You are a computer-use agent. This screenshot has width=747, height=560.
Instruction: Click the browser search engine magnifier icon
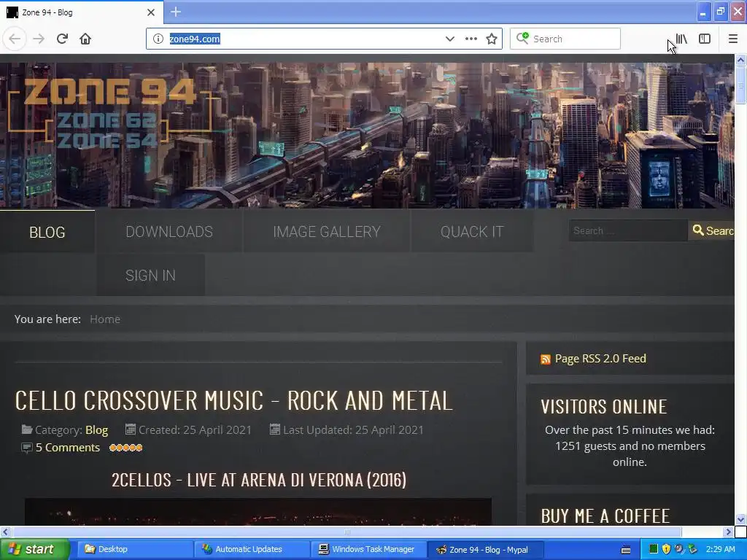pos(522,38)
